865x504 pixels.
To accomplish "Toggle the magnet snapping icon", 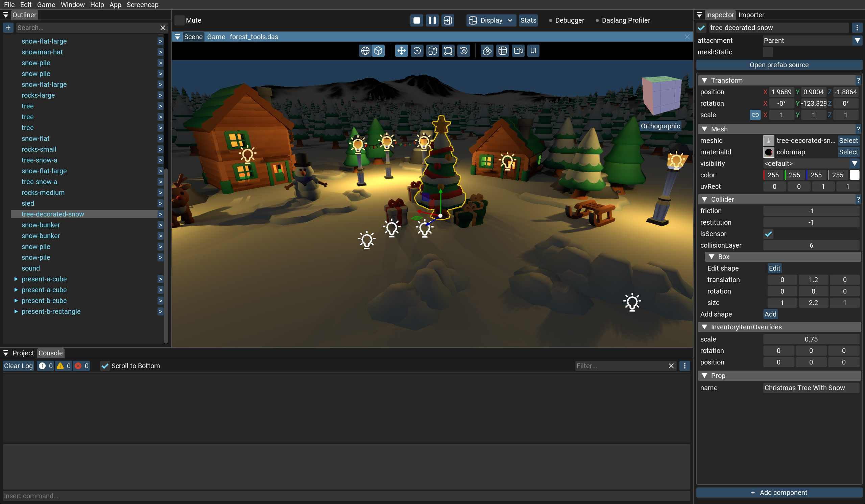I will click(x=487, y=51).
